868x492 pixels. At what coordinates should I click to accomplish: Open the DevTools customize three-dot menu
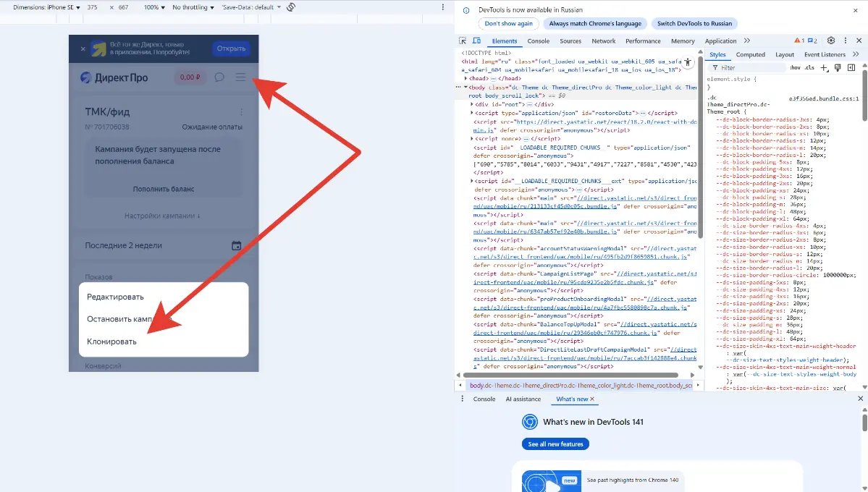(846, 41)
